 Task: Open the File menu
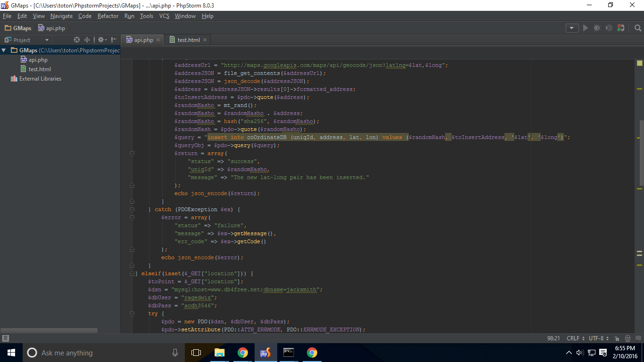7,16
